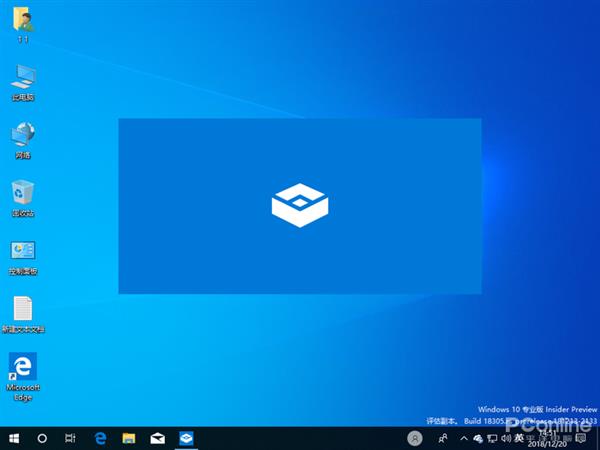Open the Windows Start menu
The height and width of the screenshot is (450, 600).
14,439
